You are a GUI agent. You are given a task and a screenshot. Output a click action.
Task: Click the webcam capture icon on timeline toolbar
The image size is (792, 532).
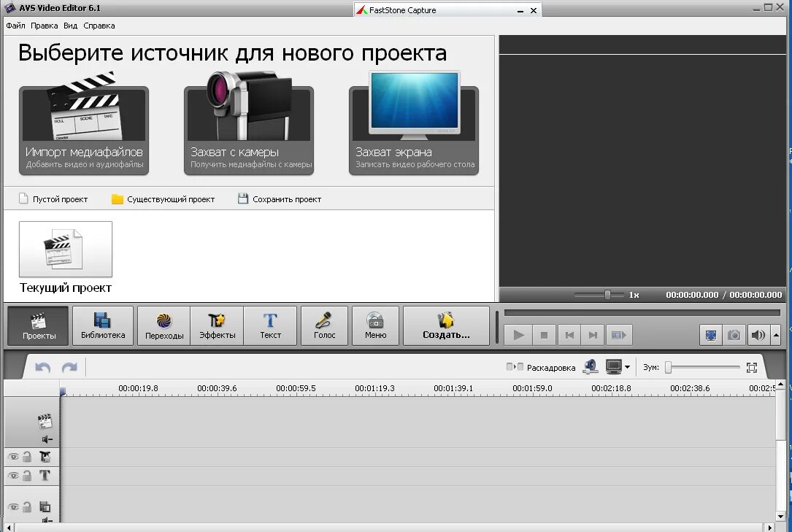click(590, 367)
